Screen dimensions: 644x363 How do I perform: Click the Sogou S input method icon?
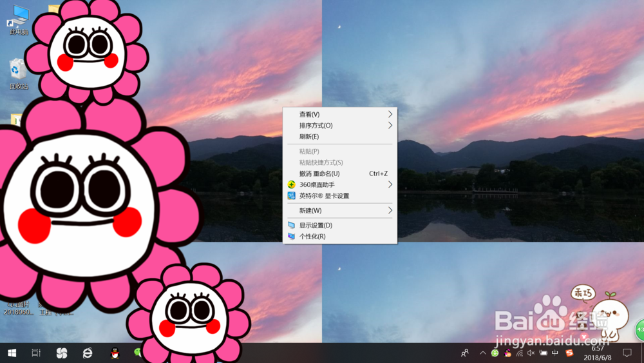click(569, 353)
